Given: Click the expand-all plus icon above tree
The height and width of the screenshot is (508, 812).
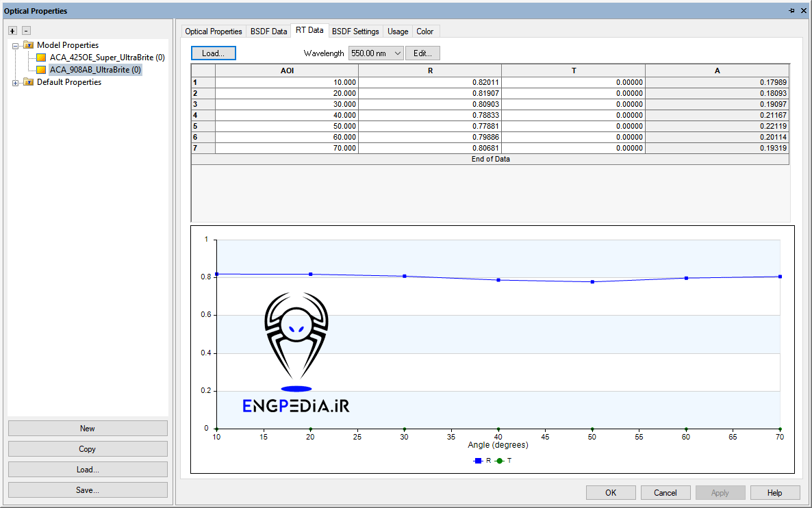Looking at the screenshot, I should click(x=13, y=31).
